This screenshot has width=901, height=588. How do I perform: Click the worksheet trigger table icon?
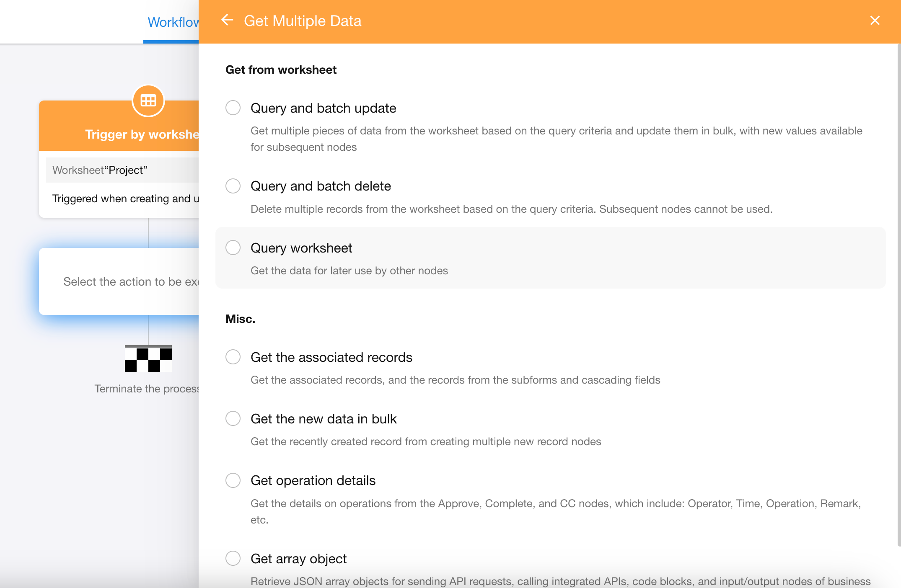pos(148,101)
